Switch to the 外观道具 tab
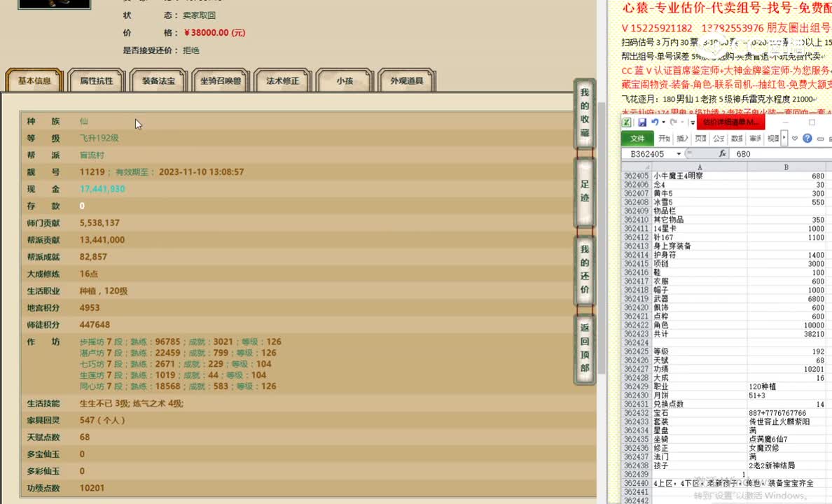This screenshot has width=832, height=504. pyautogui.click(x=408, y=80)
